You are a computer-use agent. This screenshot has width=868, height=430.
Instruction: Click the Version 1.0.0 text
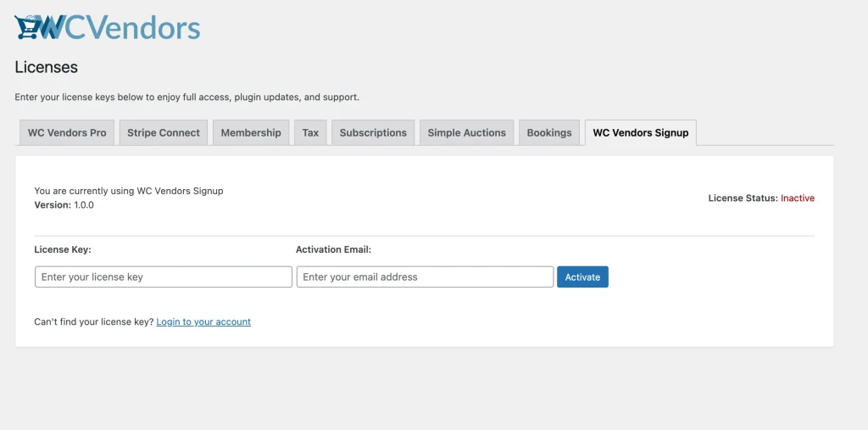64,205
